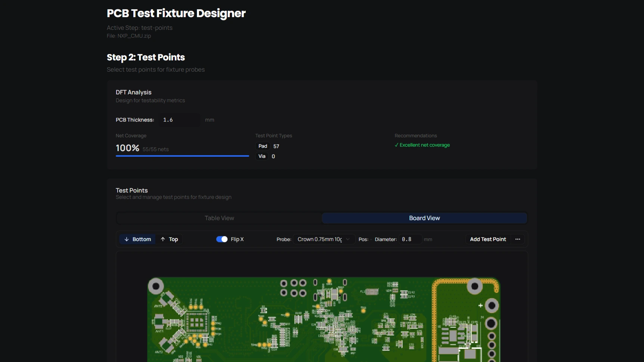The image size is (644, 362).
Task: Click the Diameter value field
Action: (409, 239)
